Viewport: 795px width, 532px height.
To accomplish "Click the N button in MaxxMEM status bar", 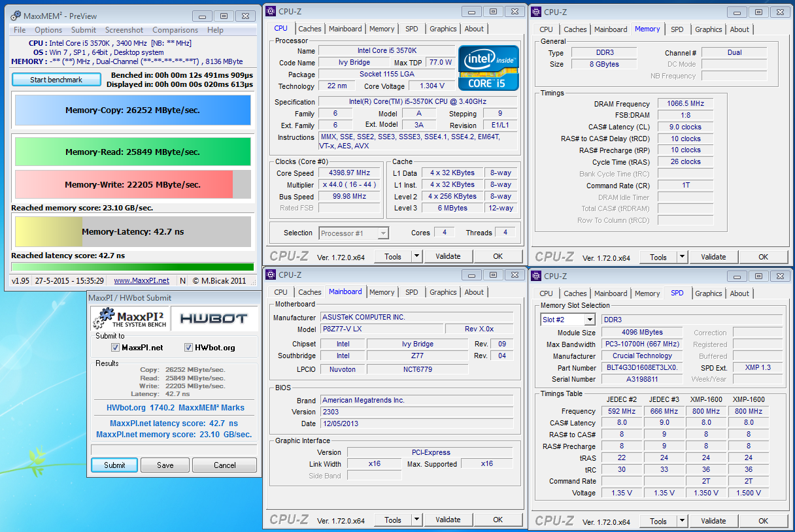I will coord(182,280).
